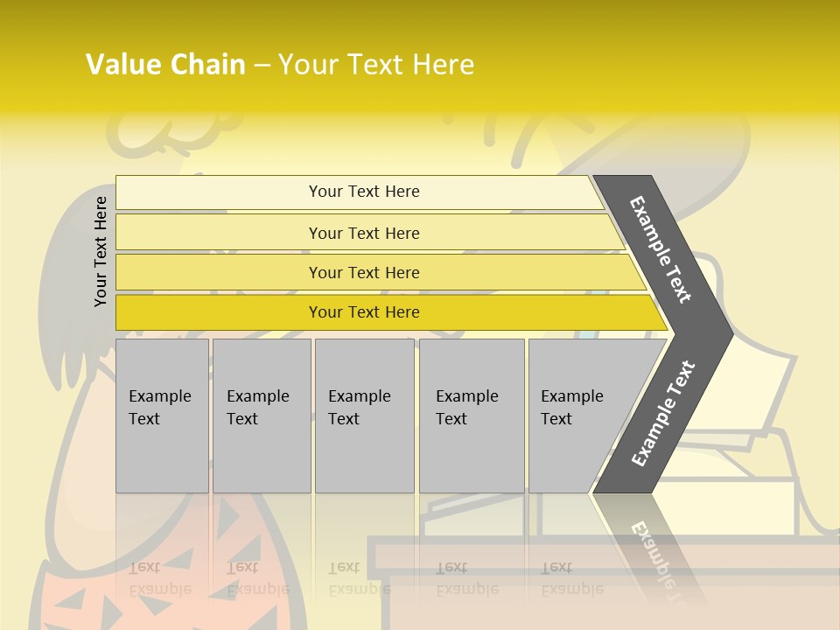Select the vertical "Your Text Here" side label
The width and height of the screenshot is (840, 630).
(101, 251)
